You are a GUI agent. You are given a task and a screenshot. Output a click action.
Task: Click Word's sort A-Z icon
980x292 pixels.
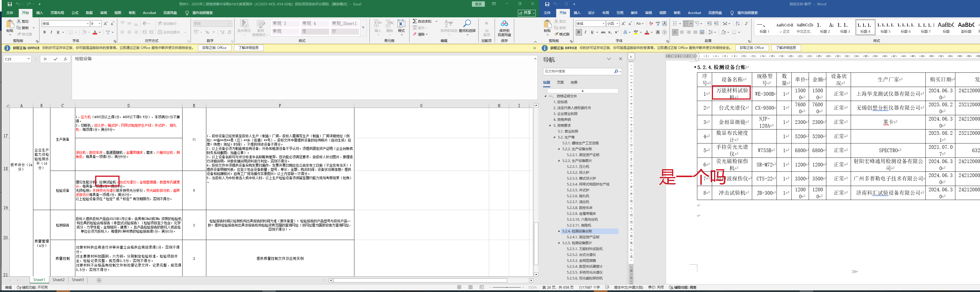pos(738,23)
